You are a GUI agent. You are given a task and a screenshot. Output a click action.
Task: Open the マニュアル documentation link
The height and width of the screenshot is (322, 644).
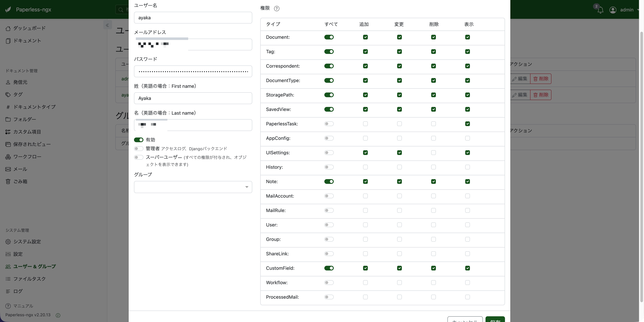tap(23, 306)
